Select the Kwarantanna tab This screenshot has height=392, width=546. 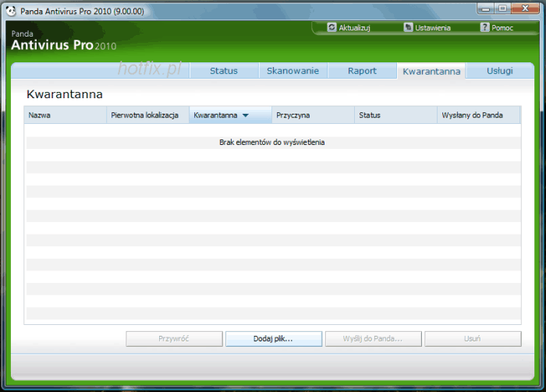pos(431,72)
